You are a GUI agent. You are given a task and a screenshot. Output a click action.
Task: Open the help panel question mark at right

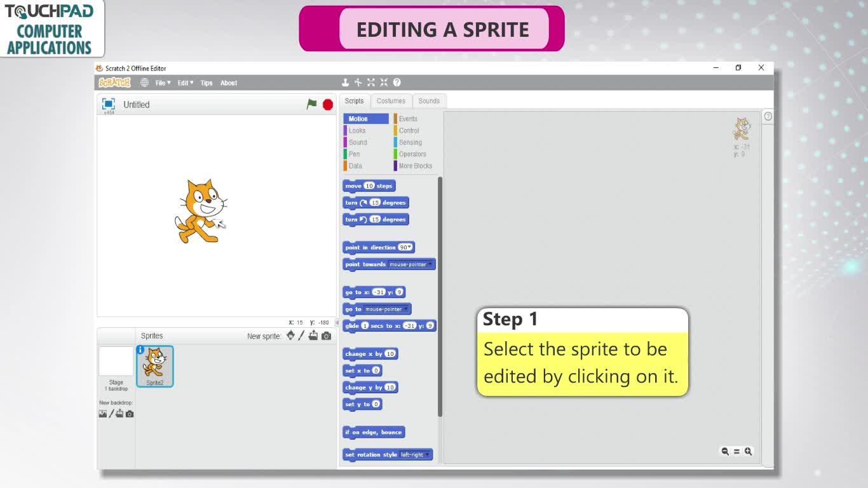tap(768, 116)
